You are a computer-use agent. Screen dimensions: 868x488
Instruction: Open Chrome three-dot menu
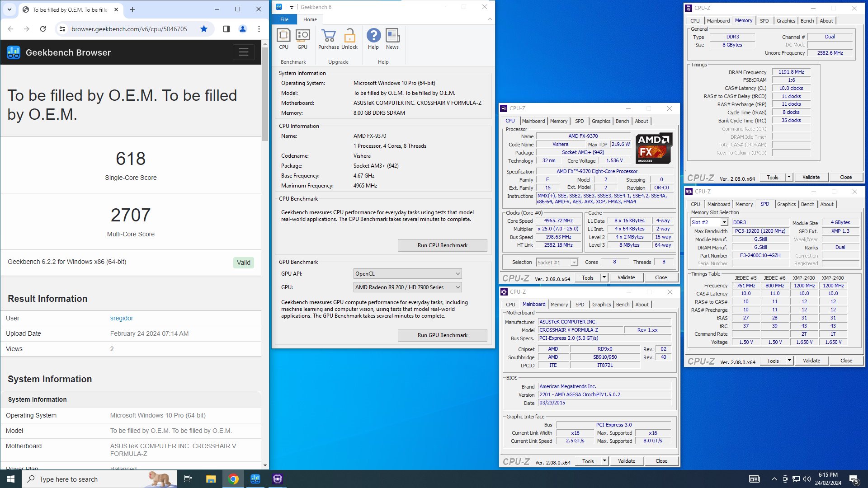click(259, 29)
